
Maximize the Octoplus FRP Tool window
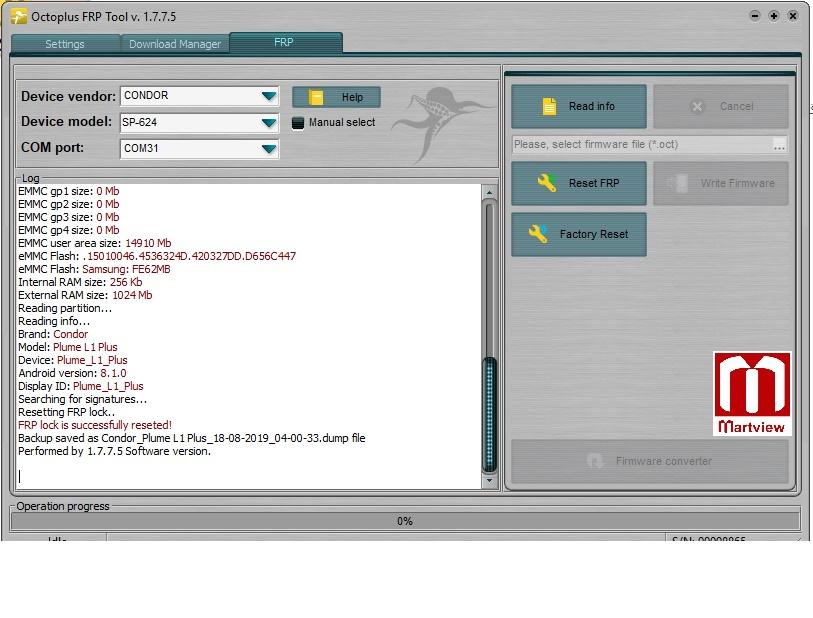click(774, 16)
